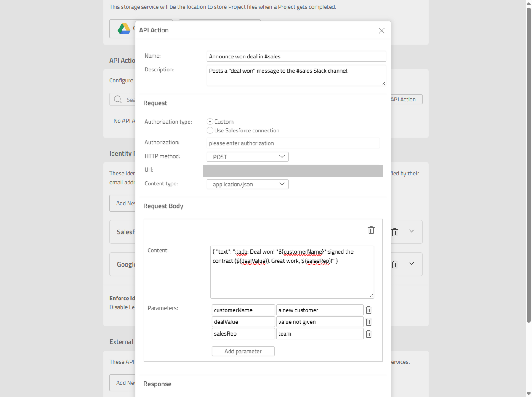Click the 'Content type:' label
532x397 pixels.
[x=161, y=183]
